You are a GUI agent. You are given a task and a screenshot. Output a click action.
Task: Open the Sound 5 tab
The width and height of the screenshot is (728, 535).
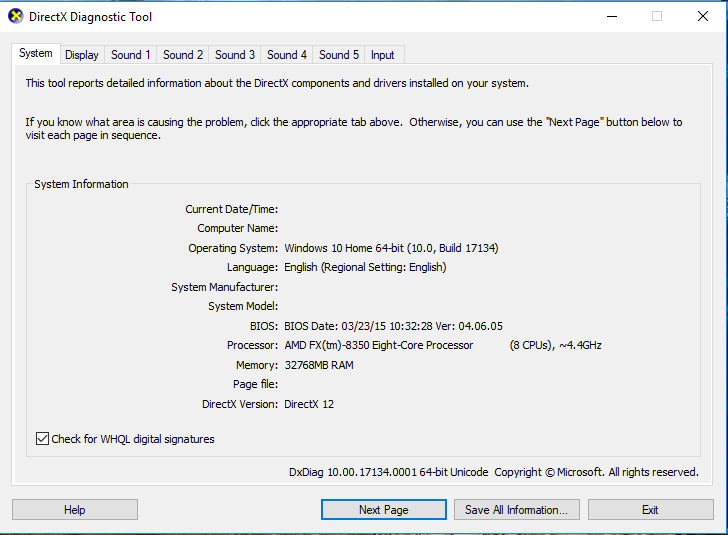339,55
